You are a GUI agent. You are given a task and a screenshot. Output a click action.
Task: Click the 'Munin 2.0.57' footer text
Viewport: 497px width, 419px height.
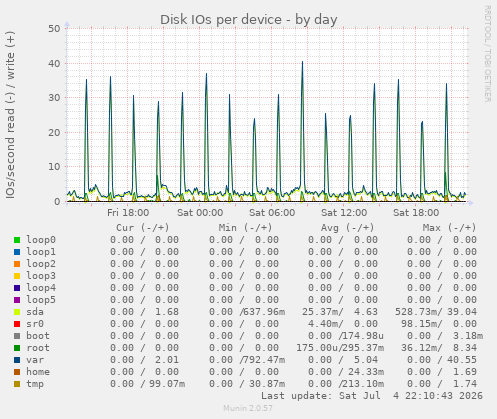248,408
